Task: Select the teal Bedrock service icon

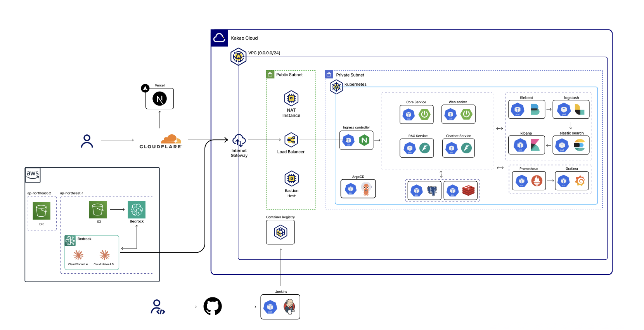Action: point(137,210)
